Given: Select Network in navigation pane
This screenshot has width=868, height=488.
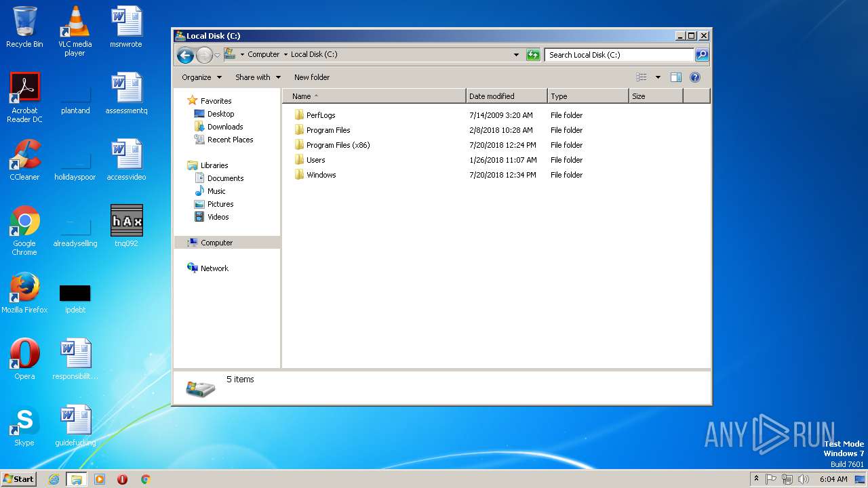Looking at the screenshot, I should [x=214, y=268].
